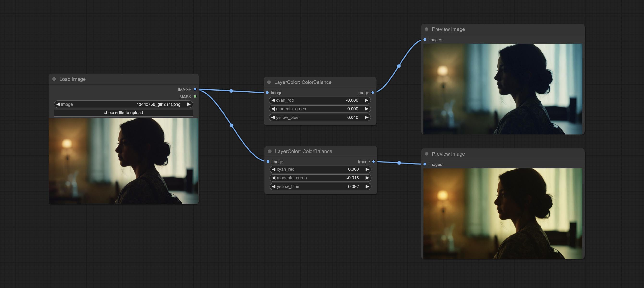The image size is (644, 288).
Task: Click top node yellow_blue 0.040 slider
Action: 320,118
